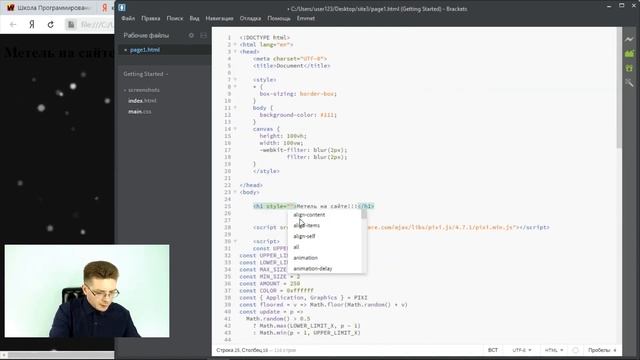This screenshot has height=360, width=640.
Task: Open the Emmet menu
Action: (306, 18)
